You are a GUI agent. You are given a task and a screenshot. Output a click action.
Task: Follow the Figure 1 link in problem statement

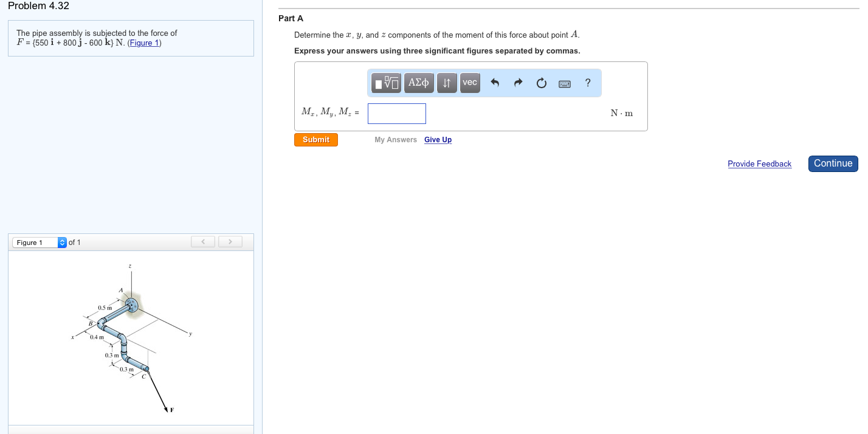click(144, 43)
